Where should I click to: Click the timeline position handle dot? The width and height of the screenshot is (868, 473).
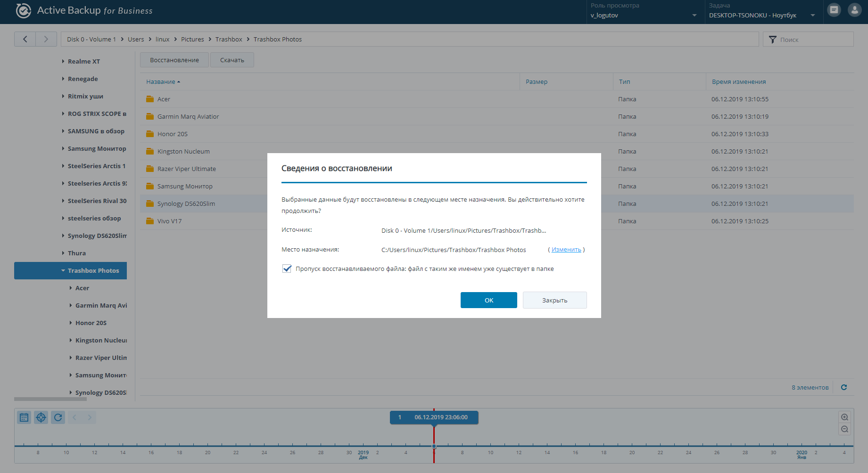(434, 446)
